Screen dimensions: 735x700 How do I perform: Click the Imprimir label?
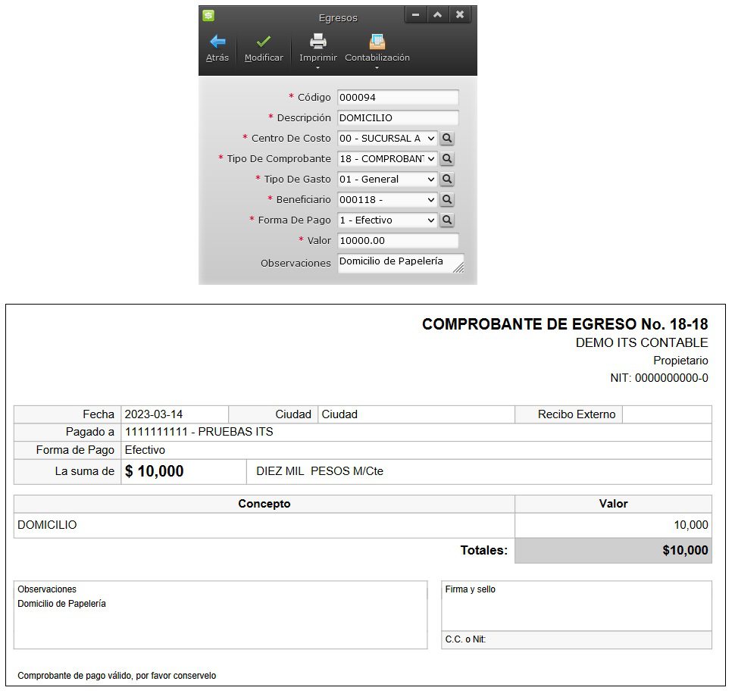317,58
